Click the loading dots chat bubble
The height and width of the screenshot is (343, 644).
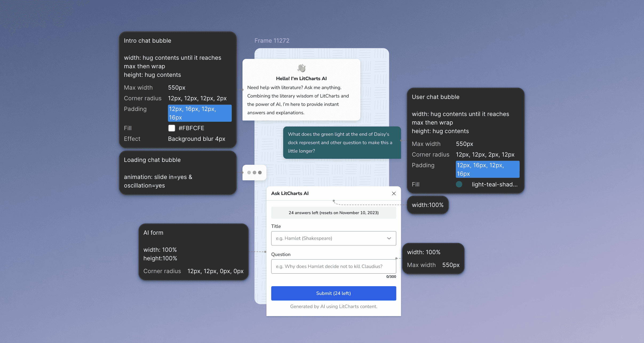tap(254, 173)
